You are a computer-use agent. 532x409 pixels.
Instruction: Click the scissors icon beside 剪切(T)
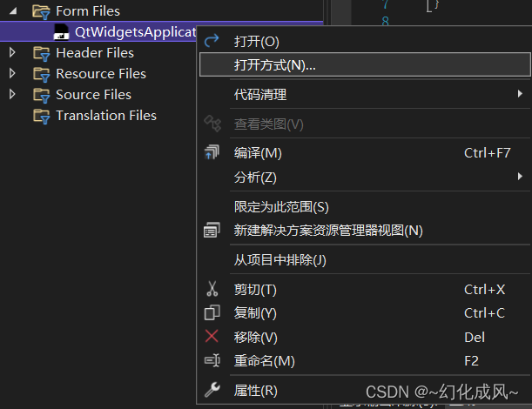pyautogui.click(x=212, y=289)
